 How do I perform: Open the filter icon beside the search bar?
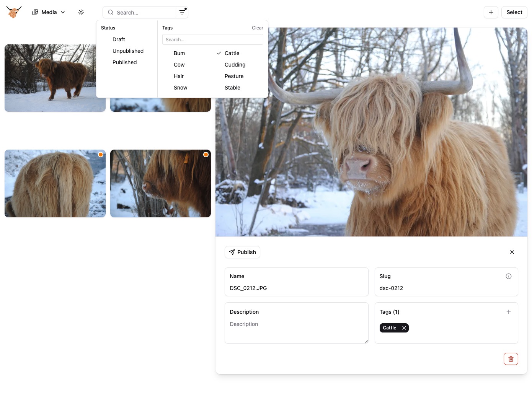click(x=182, y=12)
